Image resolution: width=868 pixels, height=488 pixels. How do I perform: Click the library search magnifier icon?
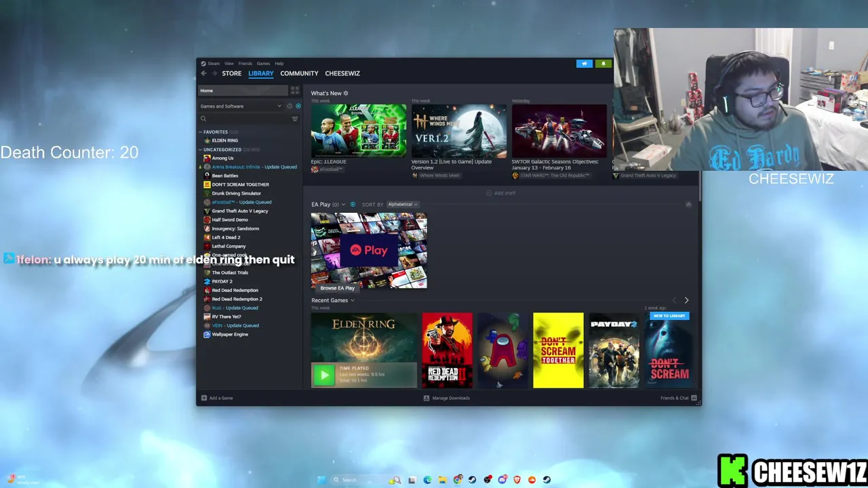pyautogui.click(x=203, y=119)
